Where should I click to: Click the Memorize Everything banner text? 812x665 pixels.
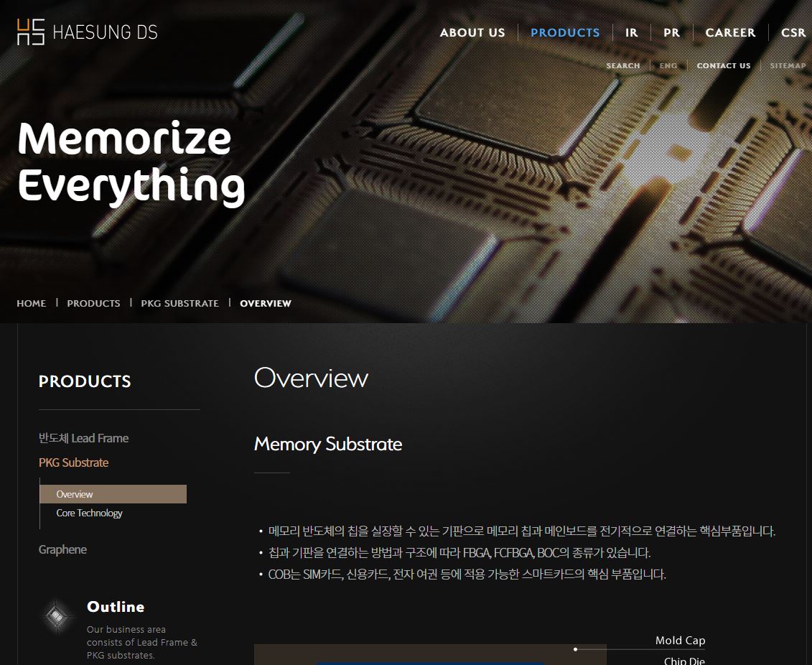(131, 163)
